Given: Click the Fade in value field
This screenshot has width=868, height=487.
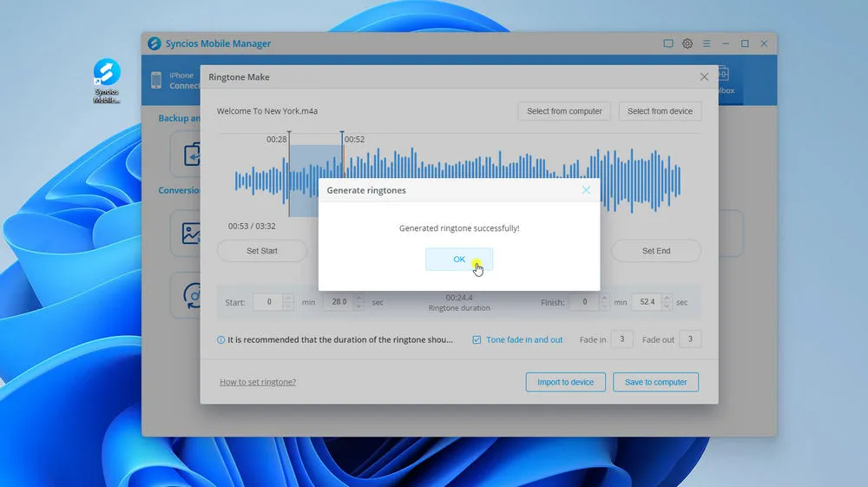Looking at the screenshot, I should point(621,339).
